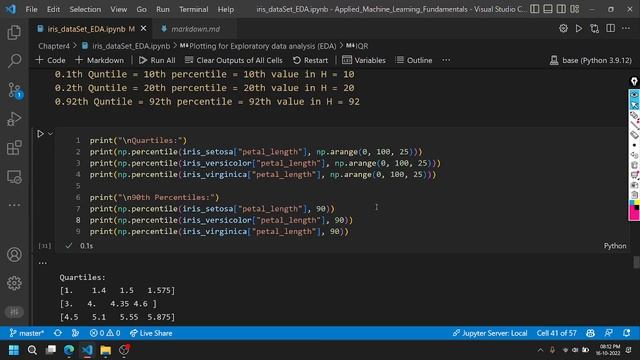This screenshot has width=640, height=360.
Task: Open notebook settings gear in editor title
Action: click(x=563, y=28)
